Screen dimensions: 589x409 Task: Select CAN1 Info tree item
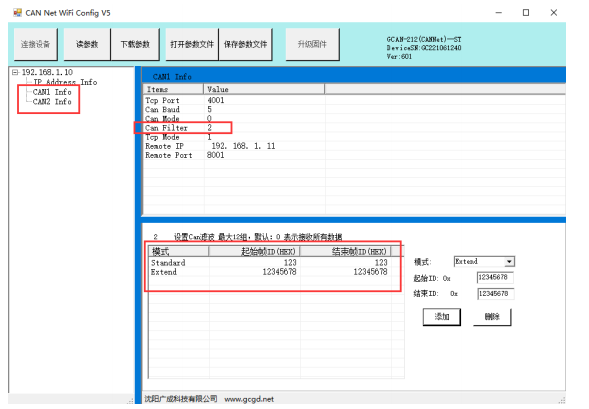pyautogui.click(x=52, y=92)
